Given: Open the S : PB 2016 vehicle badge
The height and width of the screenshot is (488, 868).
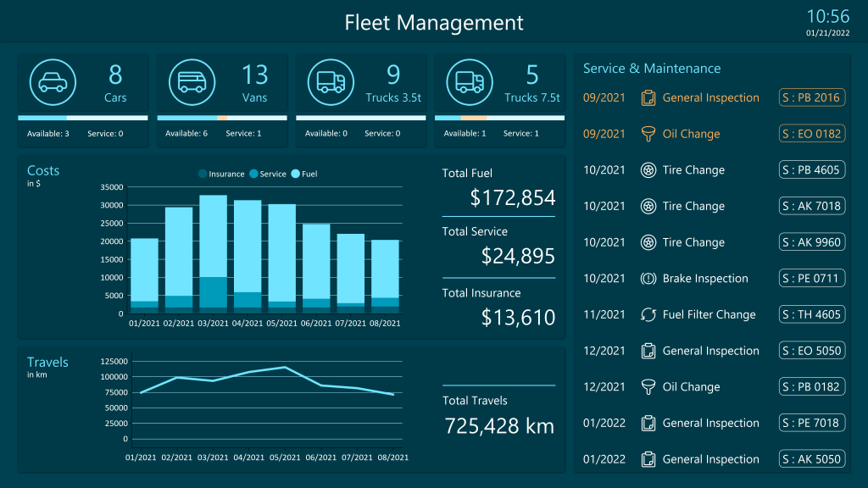Looking at the screenshot, I should click(812, 97).
